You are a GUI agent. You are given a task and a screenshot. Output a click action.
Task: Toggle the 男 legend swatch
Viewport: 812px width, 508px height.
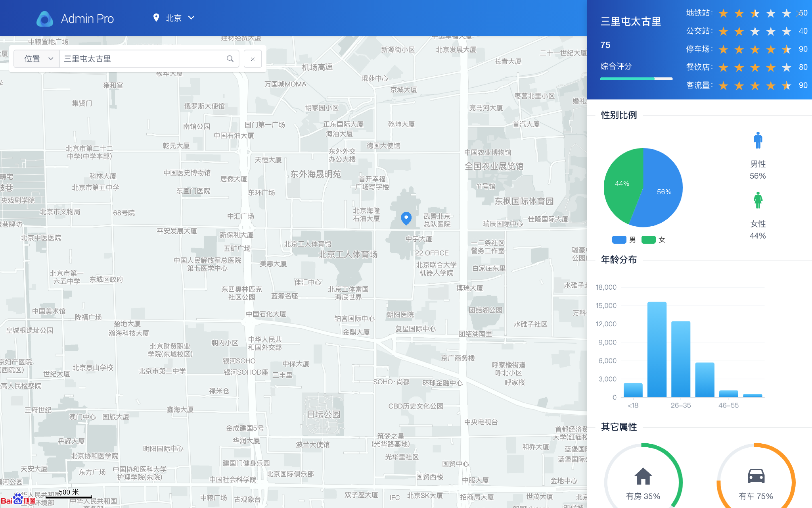tap(619, 240)
